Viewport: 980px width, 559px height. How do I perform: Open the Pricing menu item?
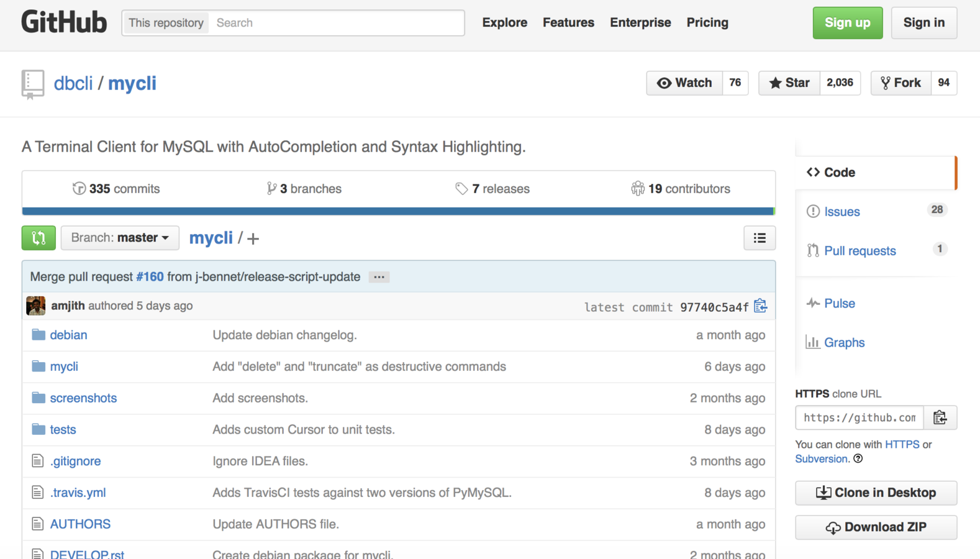707,22
